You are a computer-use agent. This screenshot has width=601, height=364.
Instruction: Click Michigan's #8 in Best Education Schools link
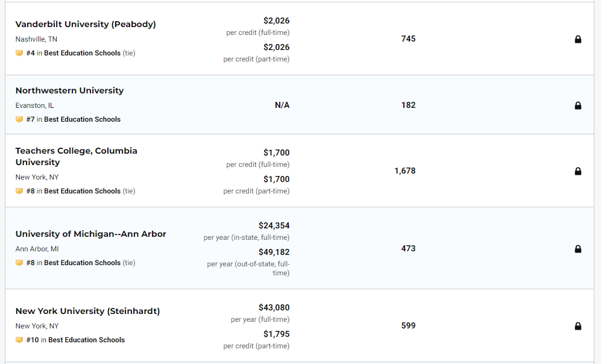pos(74,263)
